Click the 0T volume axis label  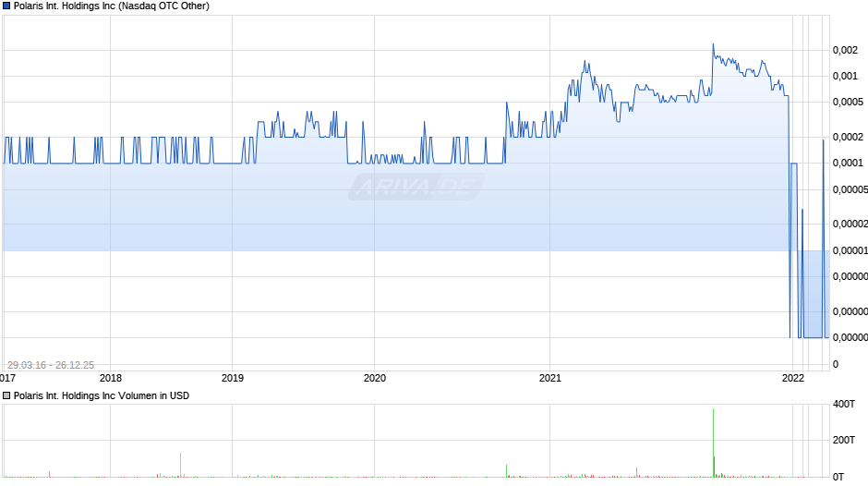[838, 477]
